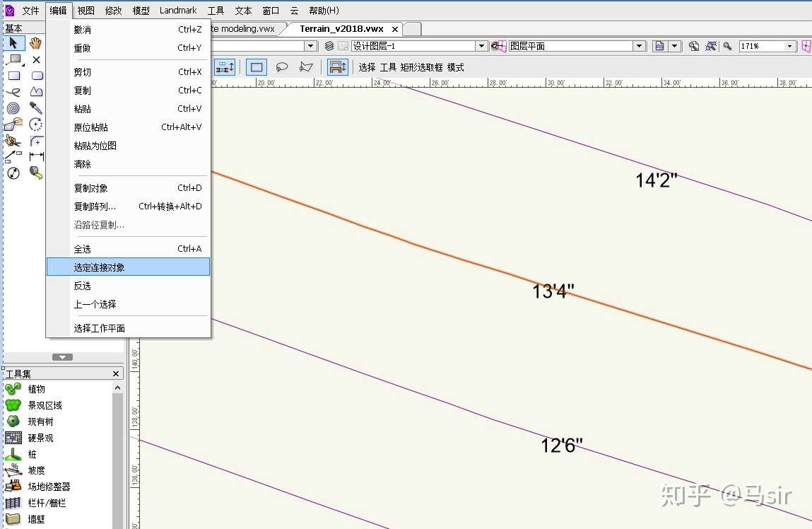812x529 pixels.
Task: Toggle the Polygonal Marquee mode
Action: tap(306, 67)
